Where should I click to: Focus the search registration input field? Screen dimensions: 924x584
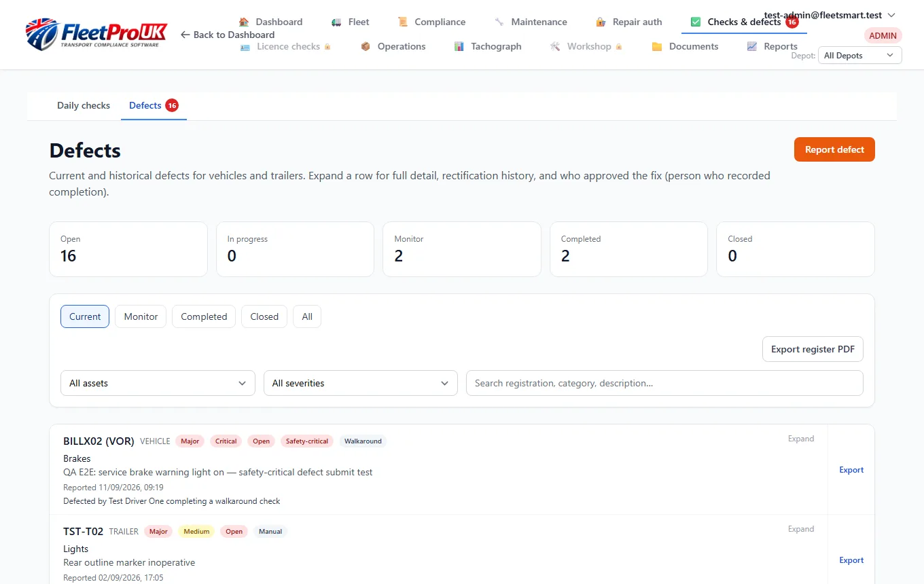click(x=664, y=383)
